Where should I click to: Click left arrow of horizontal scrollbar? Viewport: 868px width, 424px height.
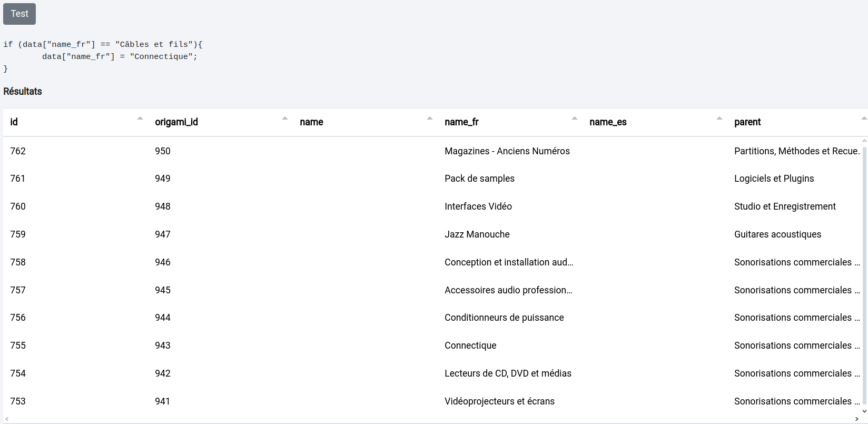tap(7, 419)
